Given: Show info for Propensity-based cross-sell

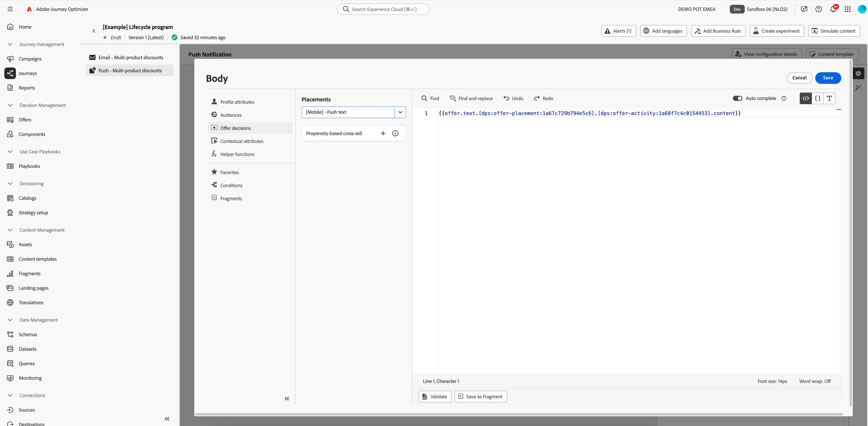Looking at the screenshot, I should pyautogui.click(x=395, y=133).
